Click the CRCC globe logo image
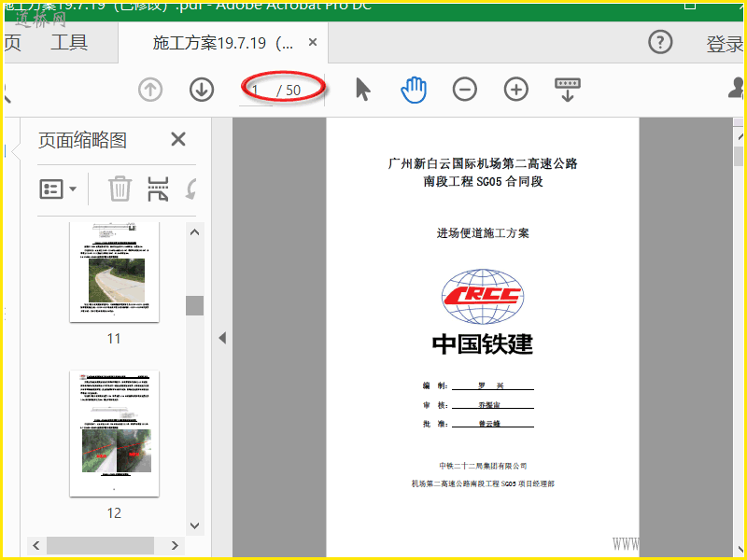Viewport: 747px width, 560px height. coord(483,296)
